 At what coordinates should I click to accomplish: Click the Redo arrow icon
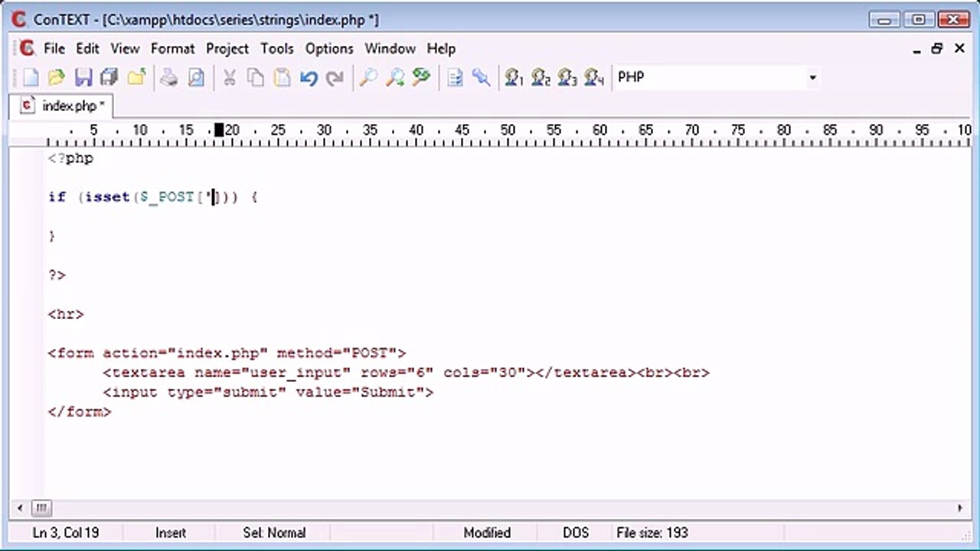click(335, 77)
